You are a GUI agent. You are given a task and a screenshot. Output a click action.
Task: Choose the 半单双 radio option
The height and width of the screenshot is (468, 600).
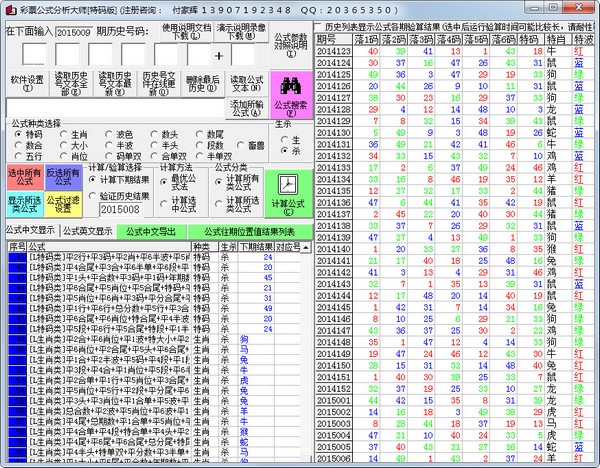[x=199, y=156]
